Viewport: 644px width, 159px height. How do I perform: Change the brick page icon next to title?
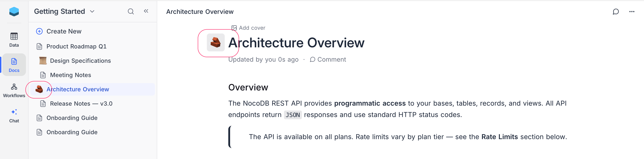[x=216, y=42]
